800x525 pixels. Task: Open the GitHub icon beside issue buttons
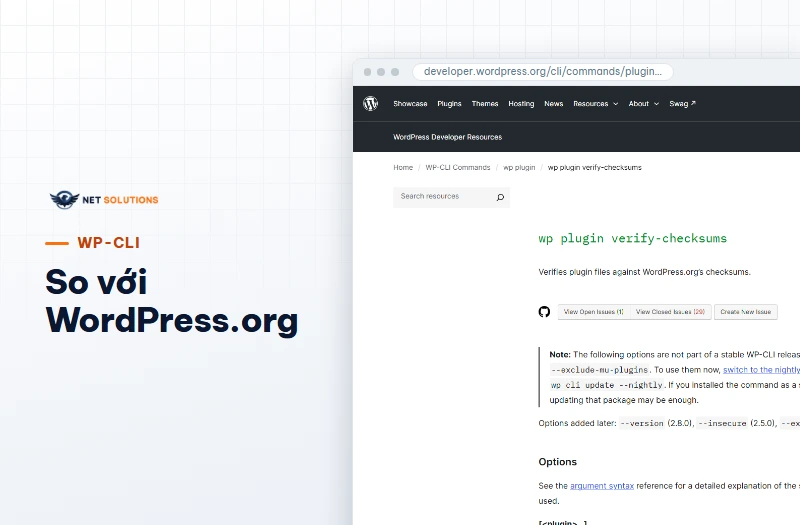pyautogui.click(x=544, y=312)
